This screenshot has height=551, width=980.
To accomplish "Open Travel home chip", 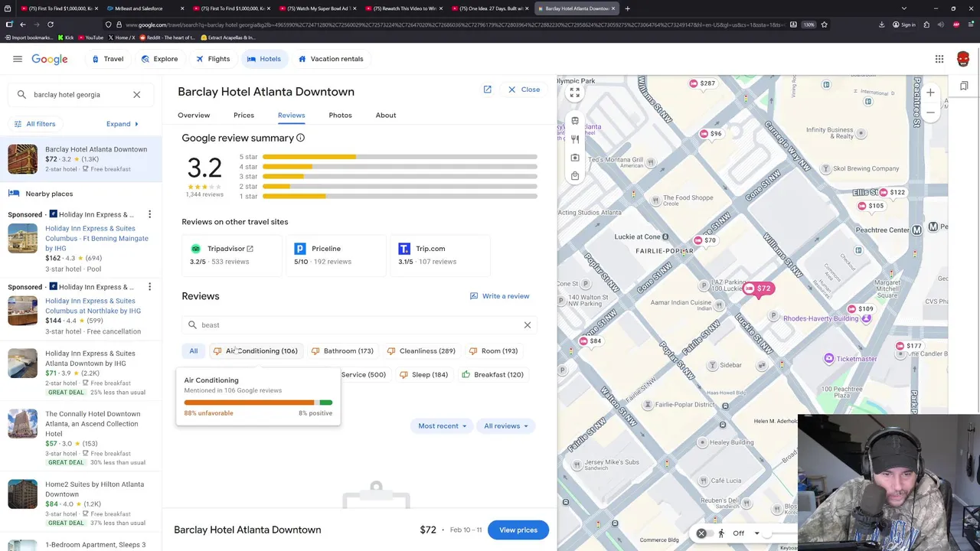I will pos(107,59).
